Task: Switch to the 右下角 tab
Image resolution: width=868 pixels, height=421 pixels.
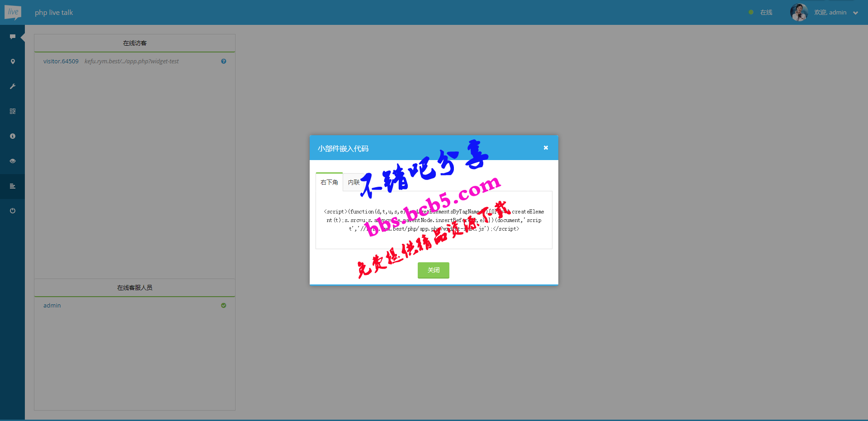Action: [329, 182]
